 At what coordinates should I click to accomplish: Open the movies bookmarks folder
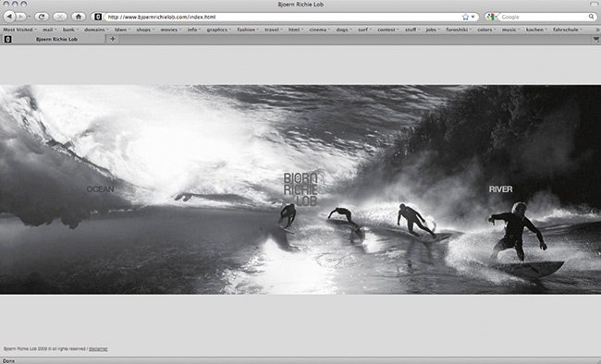(x=170, y=30)
